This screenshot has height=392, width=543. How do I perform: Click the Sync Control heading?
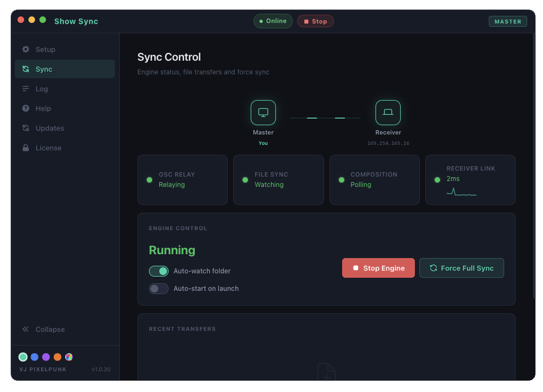point(169,57)
